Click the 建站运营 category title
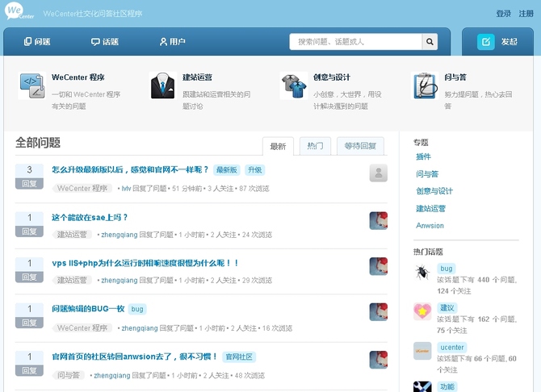This screenshot has height=392, width=541. [197, 77]
